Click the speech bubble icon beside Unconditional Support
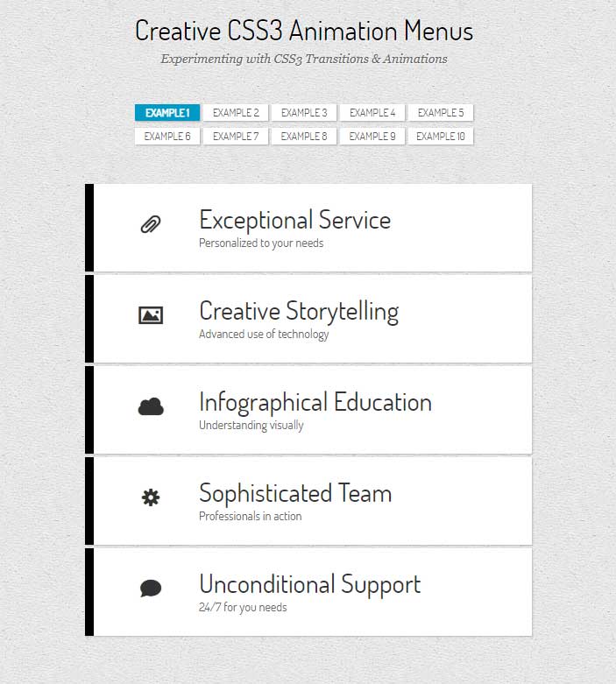616x684 pixels. point(151,588)
